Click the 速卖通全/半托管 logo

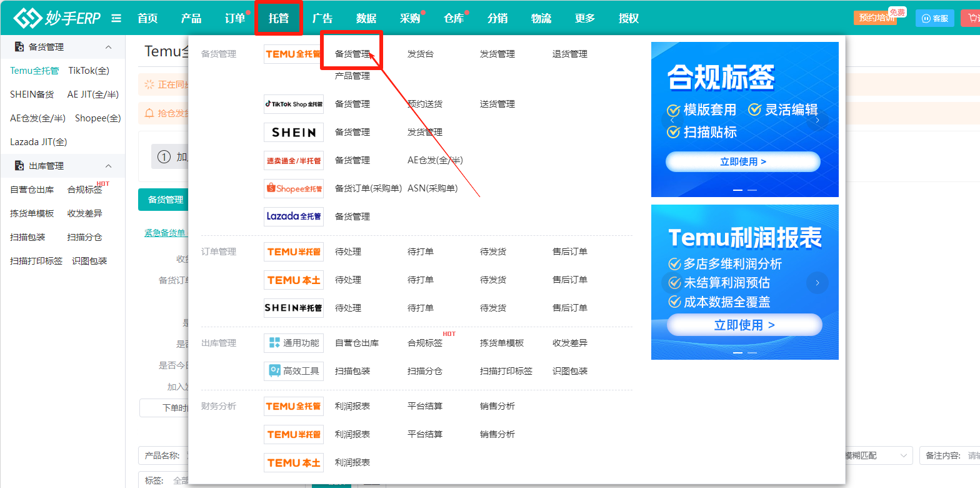(294, 160)
